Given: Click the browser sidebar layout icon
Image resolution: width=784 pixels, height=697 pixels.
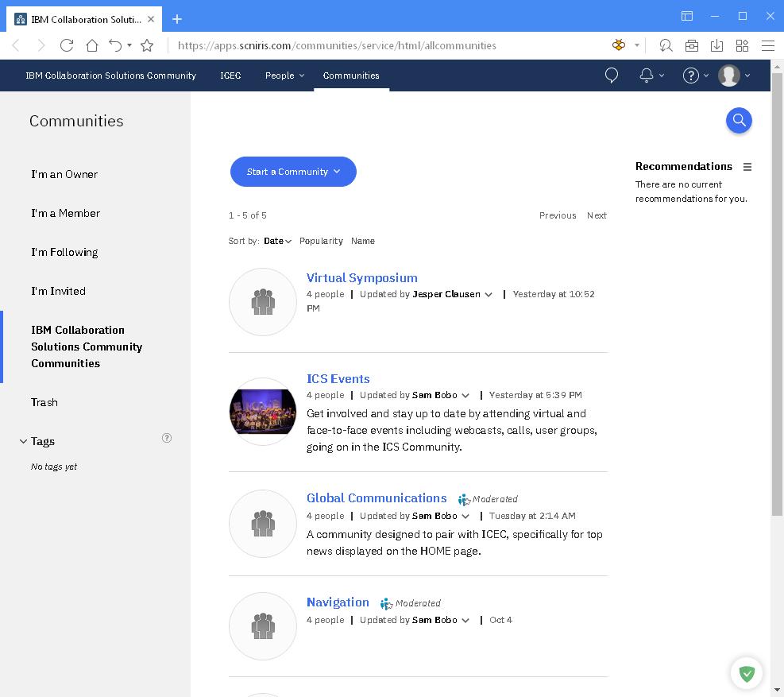Looking at the screenshot, I should coord(687,16).
